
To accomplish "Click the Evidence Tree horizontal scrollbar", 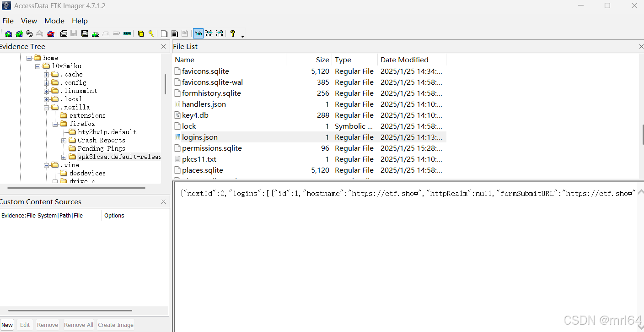I will tap(76, 188).
